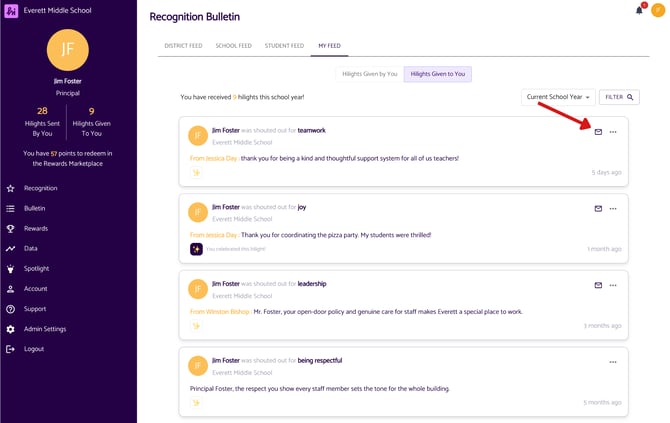
Task: Click Jim Foster name on leadership hilight
Action: pyautogui.click(x=226, y=284)
